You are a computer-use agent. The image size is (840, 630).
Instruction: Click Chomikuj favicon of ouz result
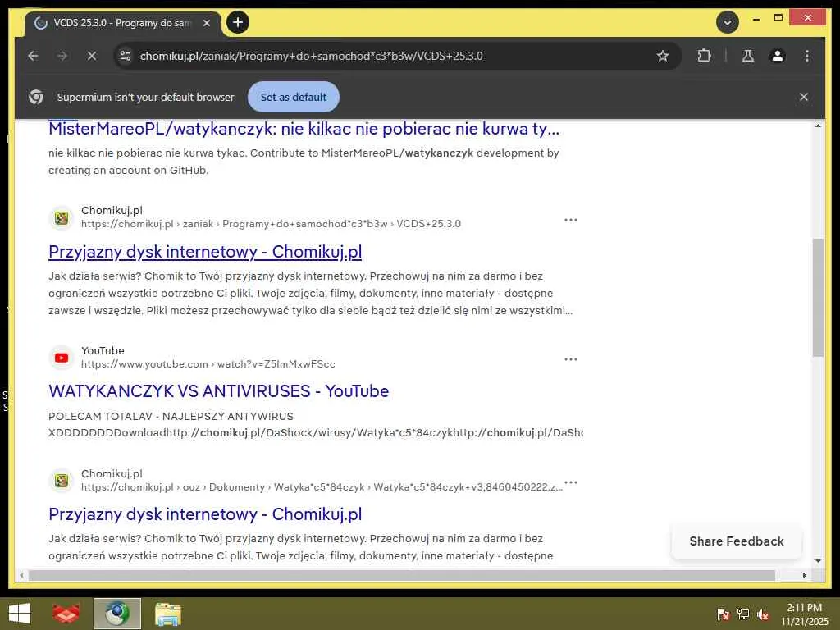61,481
